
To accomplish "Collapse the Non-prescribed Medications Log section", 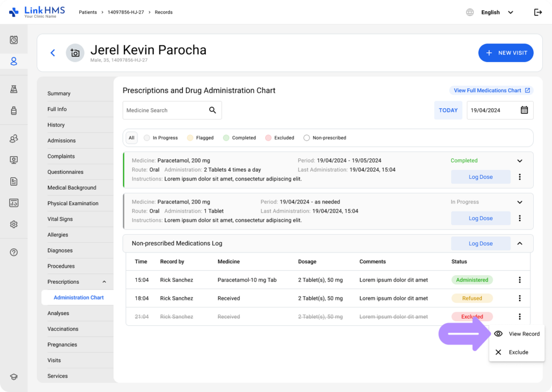I will point(520,243).
